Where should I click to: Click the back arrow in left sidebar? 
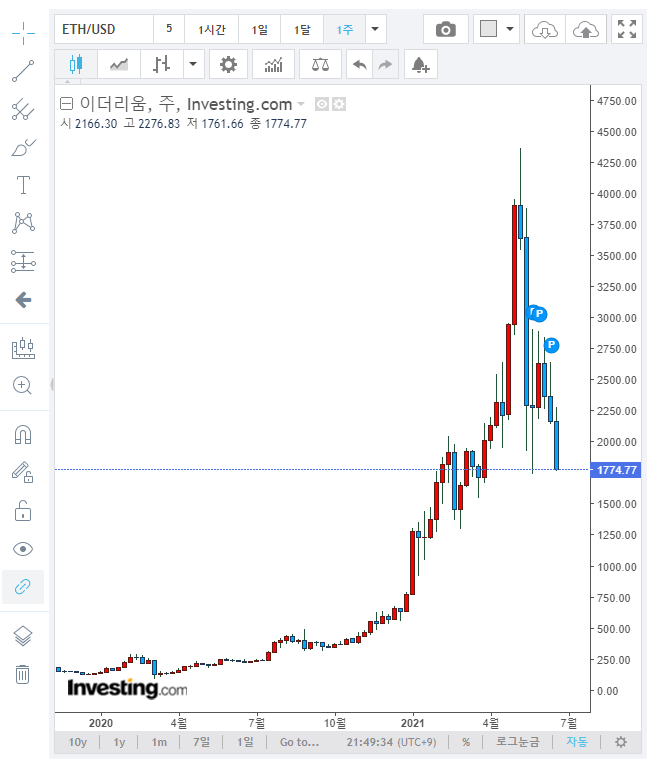click(23, 300)
